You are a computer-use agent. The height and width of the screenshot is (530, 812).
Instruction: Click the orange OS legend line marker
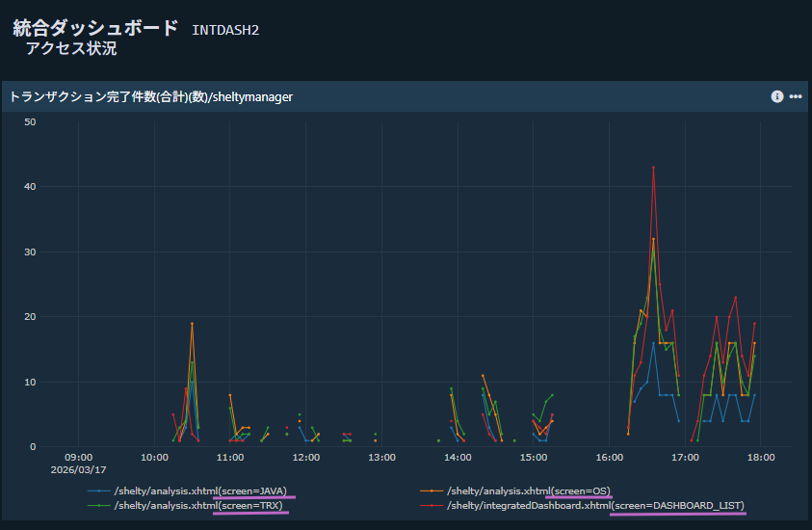(432, 490)
